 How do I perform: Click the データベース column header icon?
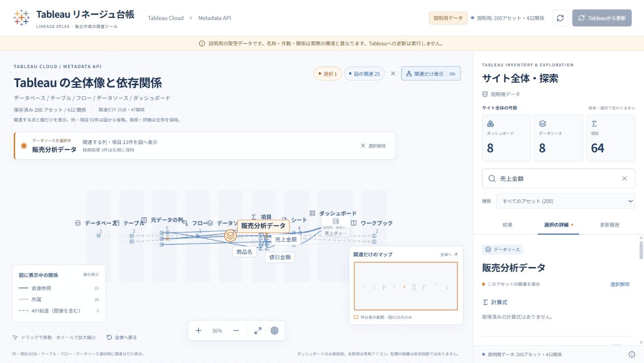78,223
